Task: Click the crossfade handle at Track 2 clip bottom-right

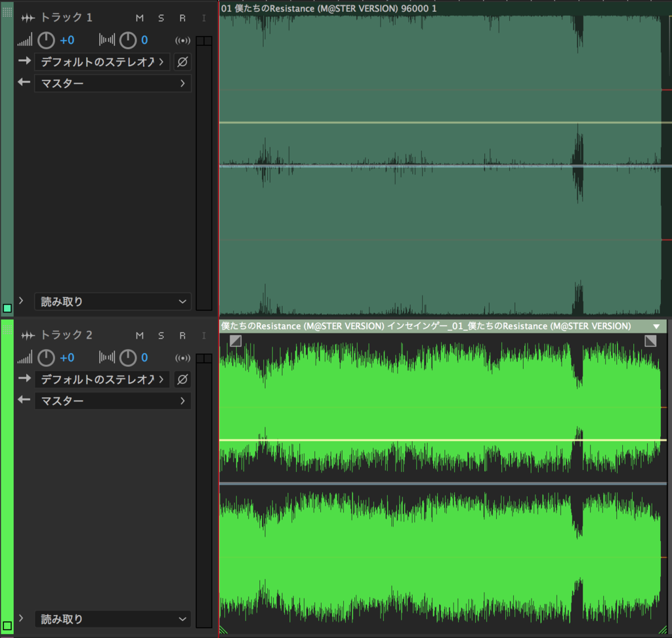Action: pyautogui.click(x=663, y=630)
